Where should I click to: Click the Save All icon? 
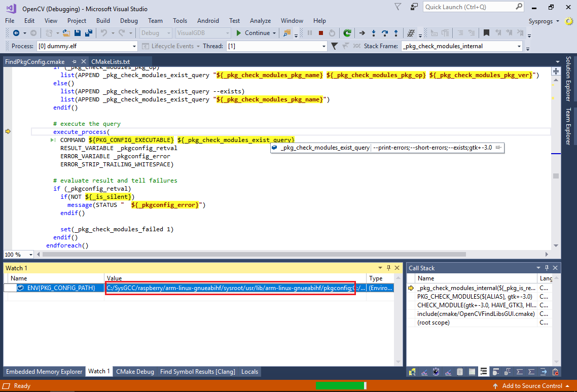[89, 33]
